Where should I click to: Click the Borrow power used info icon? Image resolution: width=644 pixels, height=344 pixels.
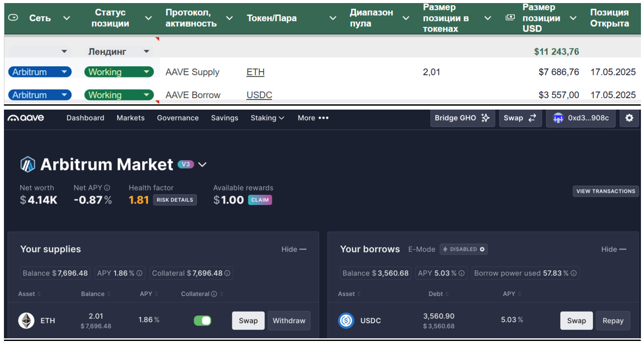click(574, 273)
